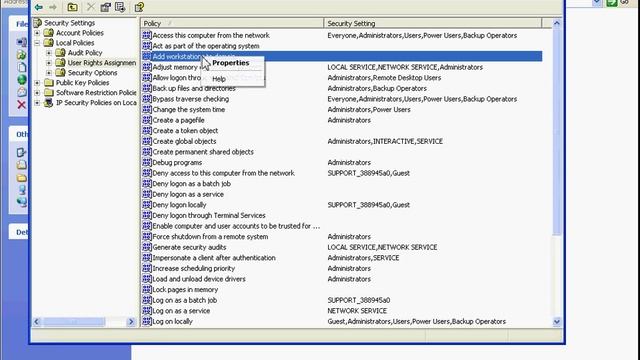Select Audit Policy in the tree
Viewport: 640px width, 360px height.
pos(85,53)
